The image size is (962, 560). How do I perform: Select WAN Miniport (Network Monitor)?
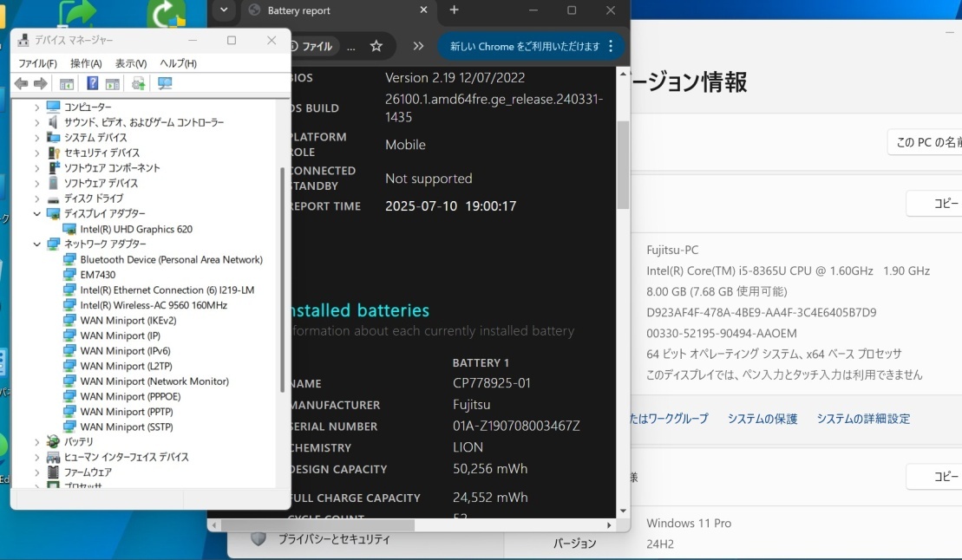pos(154,381)
